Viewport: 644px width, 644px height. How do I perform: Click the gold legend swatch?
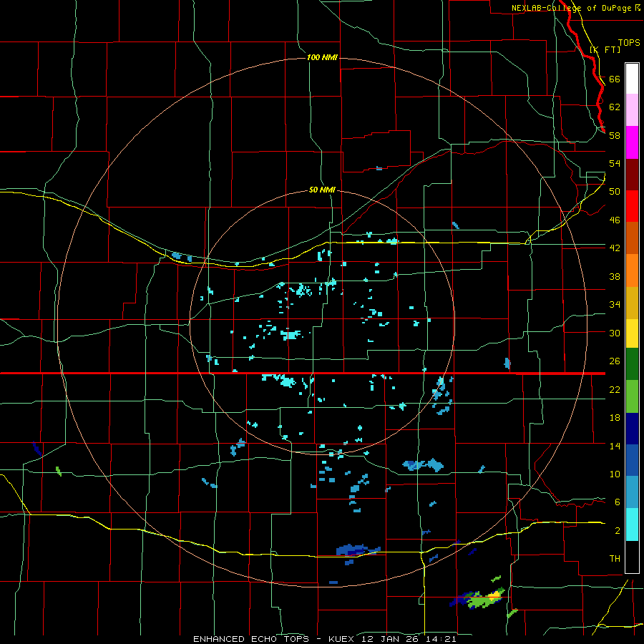click(632, 303)
